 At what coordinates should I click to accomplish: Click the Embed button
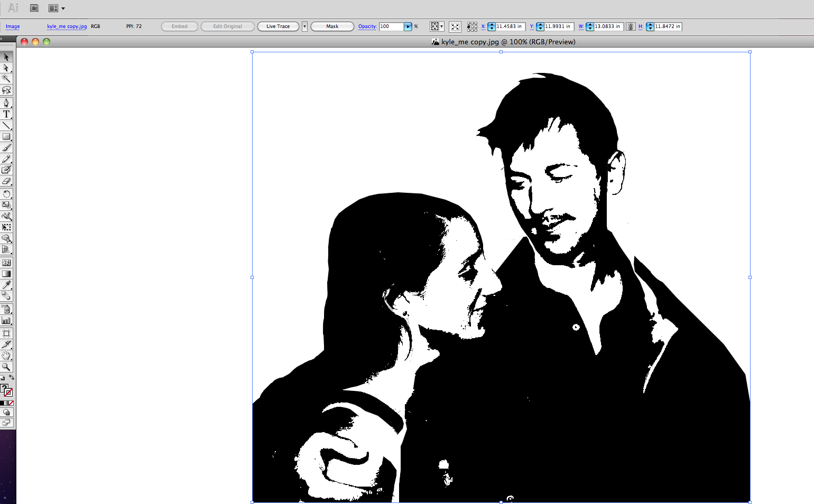(180, 26)
